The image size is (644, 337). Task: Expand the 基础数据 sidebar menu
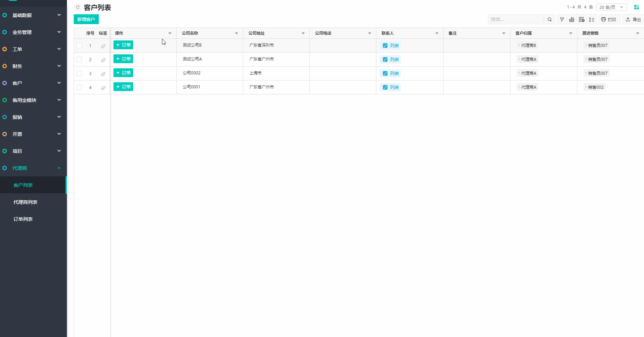33,15
